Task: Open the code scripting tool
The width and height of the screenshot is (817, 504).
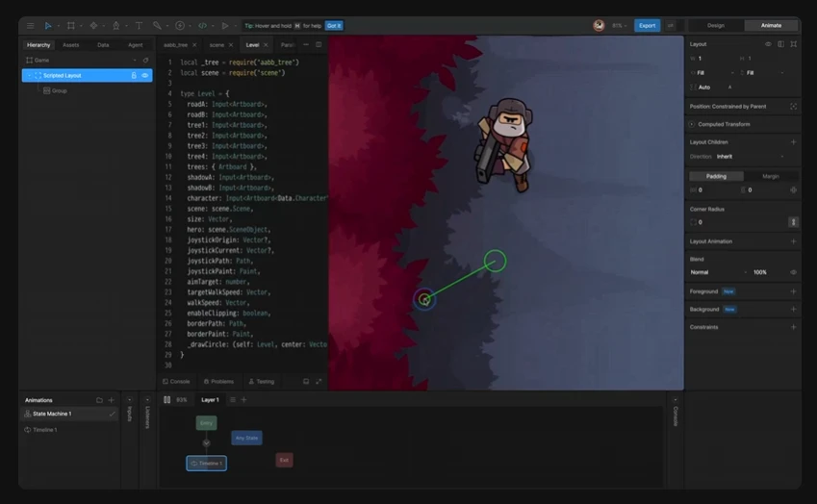Action: click(203, 26)
